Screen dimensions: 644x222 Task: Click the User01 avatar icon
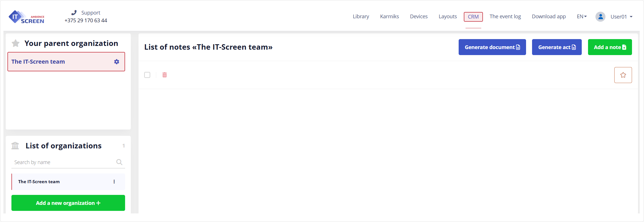coord(600,17)
